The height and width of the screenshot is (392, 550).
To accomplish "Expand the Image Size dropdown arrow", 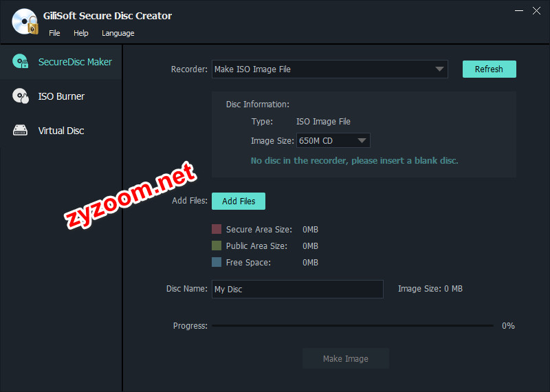I will click(362, 141).
